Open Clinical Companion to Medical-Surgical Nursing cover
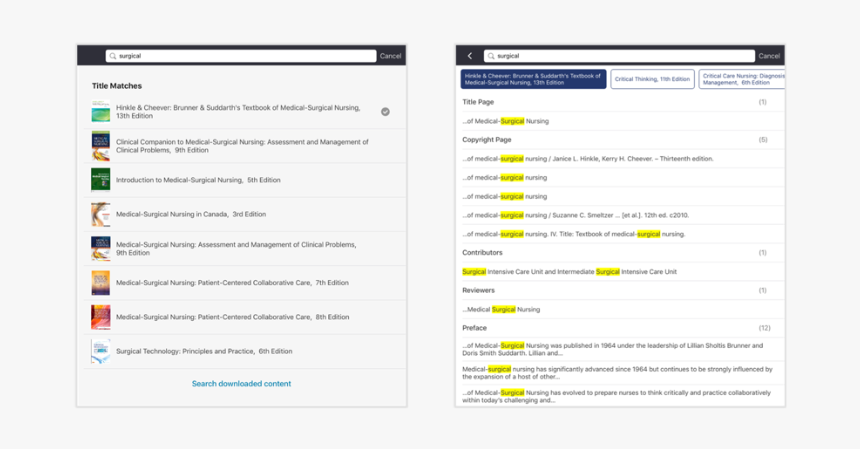The width and height of the screenshot is (860, 449). click(100, 146)
